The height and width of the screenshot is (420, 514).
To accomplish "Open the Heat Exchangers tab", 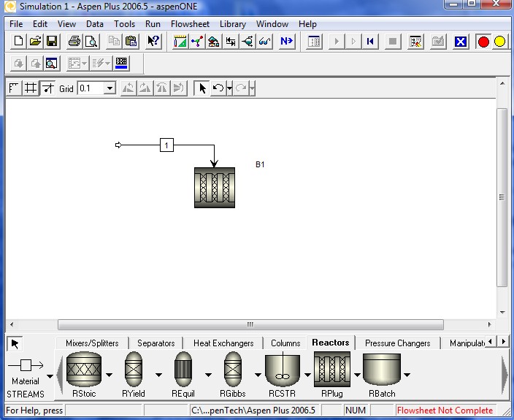I will pos(223,343).
